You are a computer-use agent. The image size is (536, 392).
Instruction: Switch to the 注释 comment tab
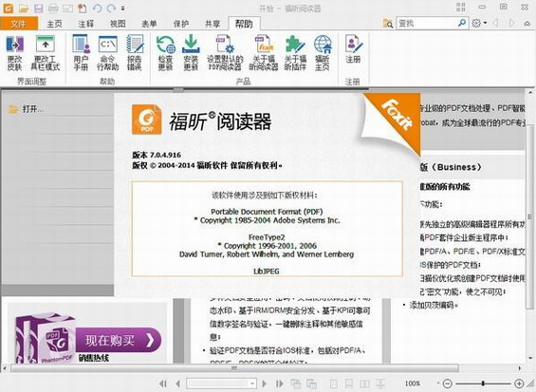coord(85,24)
